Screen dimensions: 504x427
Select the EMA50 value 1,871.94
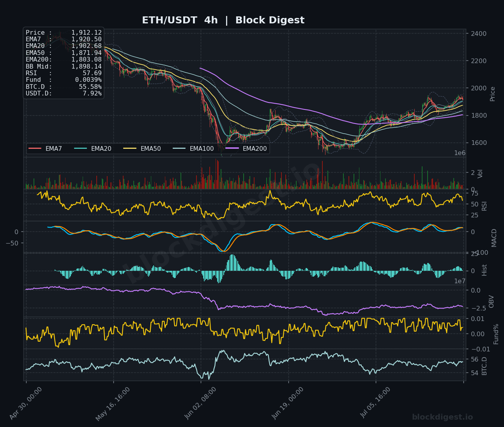click(x=87, y=53)
